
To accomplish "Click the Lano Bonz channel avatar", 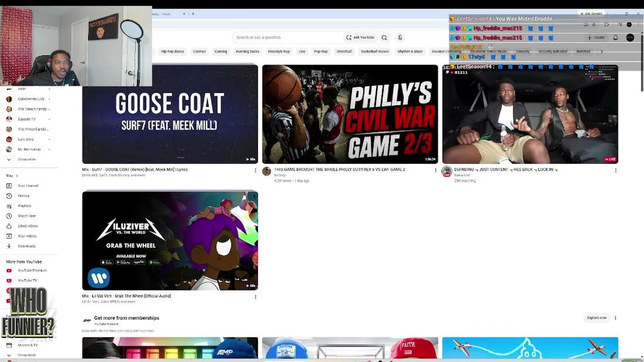I will [9, 139].
